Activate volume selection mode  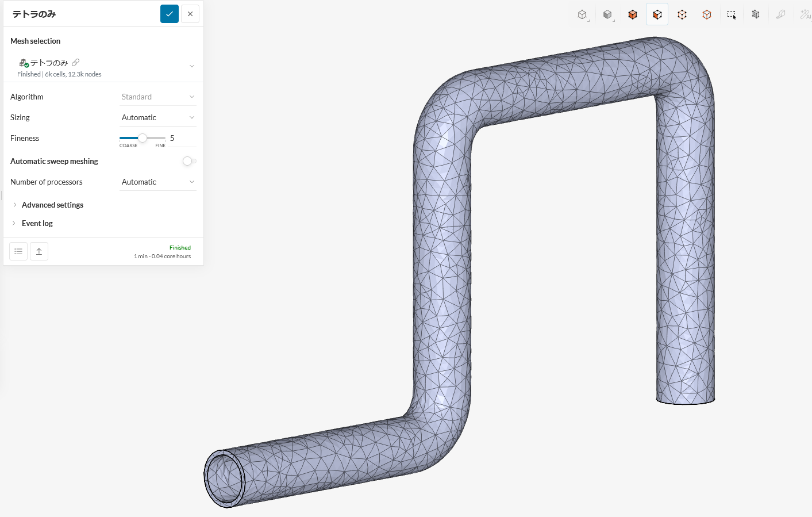pyautogui.click(x=633, y=15)
